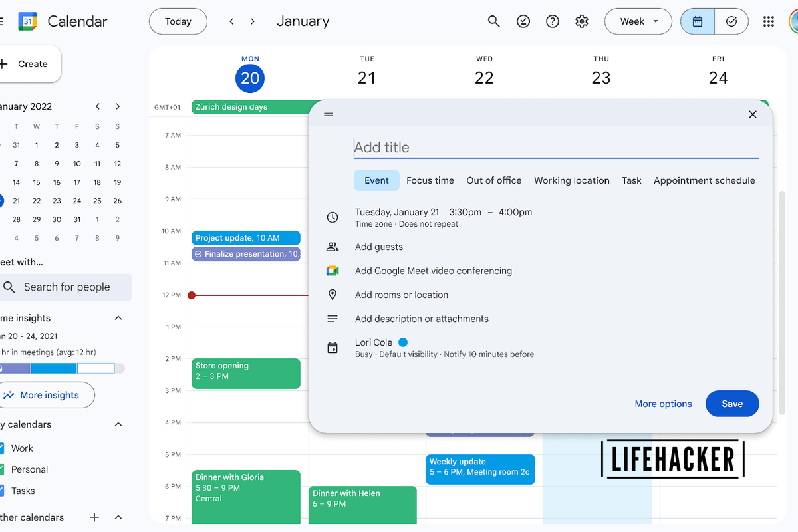
Task: Show next month in mini calendar
Action: pyautogui.click(x=118, y=106)
